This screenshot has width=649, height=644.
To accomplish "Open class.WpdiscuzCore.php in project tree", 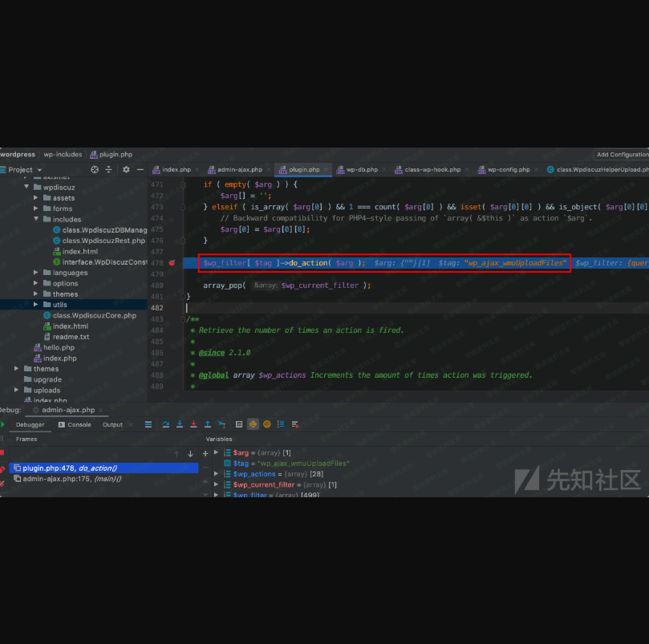I will [94, 315].
